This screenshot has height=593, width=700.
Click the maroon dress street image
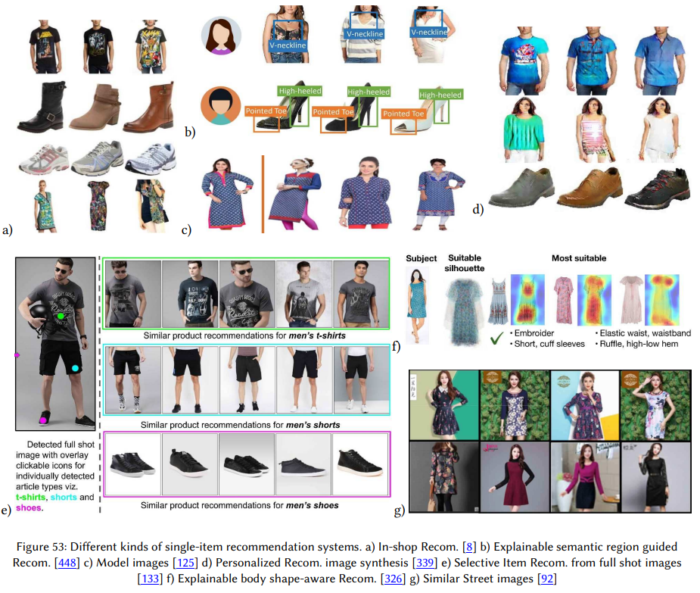515,476
